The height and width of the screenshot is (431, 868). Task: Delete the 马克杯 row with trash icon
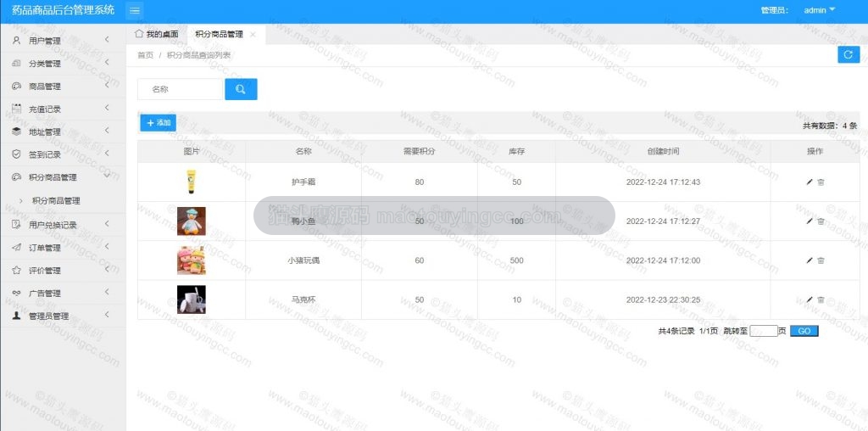click(x=821, y=299)
